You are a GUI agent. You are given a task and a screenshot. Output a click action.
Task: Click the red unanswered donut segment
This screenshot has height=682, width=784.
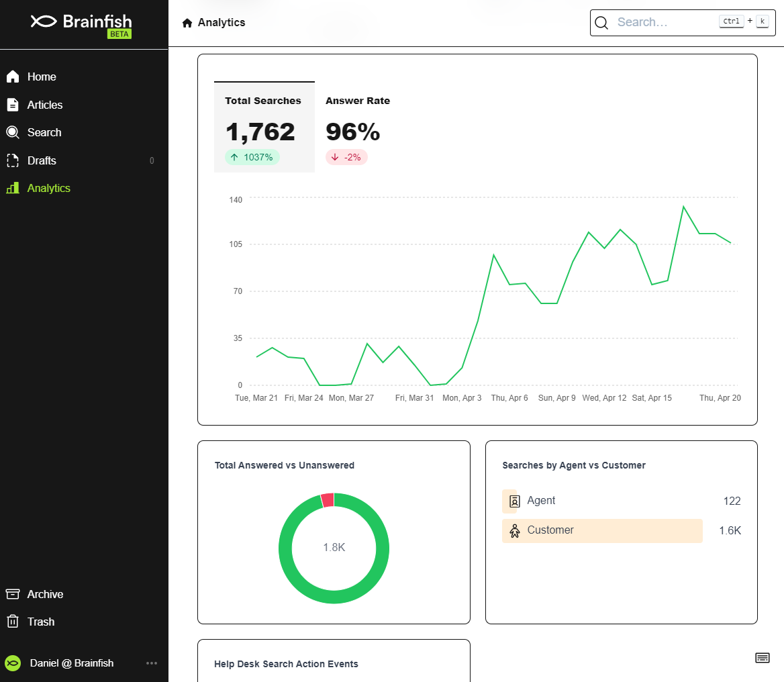328,500
